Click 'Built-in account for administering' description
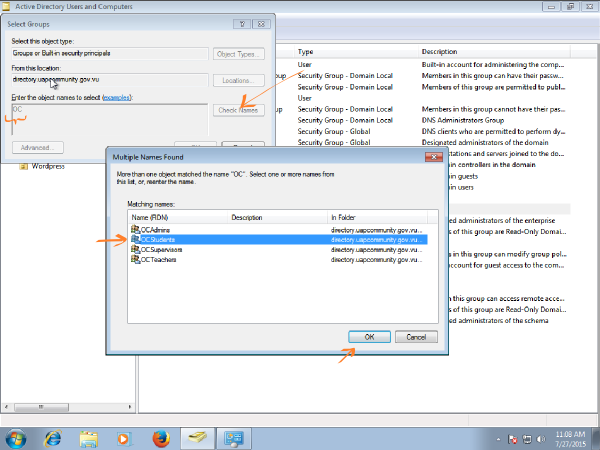The width and height of the screenshot is (600, 450). pyautogui.click(x=493, y=64)
